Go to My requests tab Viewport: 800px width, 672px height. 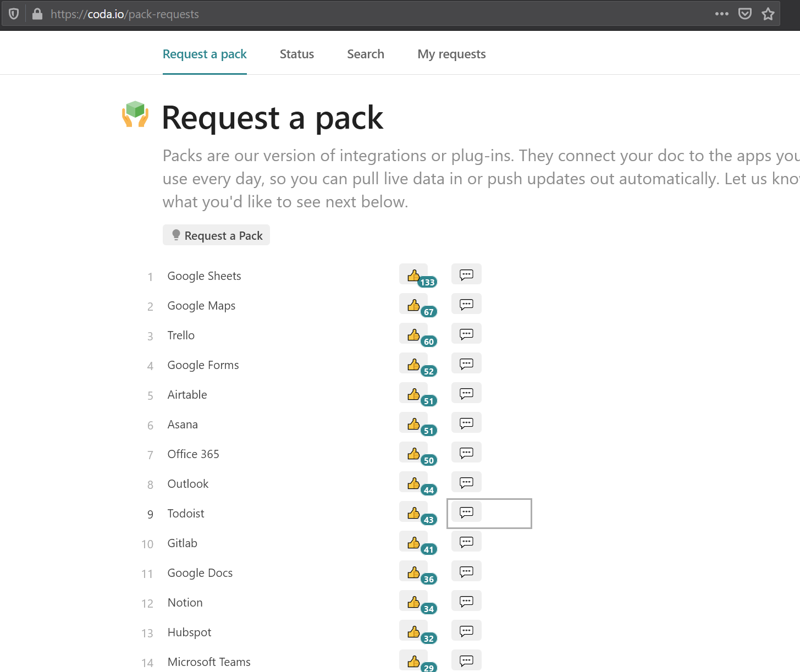pyautogui.click(x=451, y=54)
